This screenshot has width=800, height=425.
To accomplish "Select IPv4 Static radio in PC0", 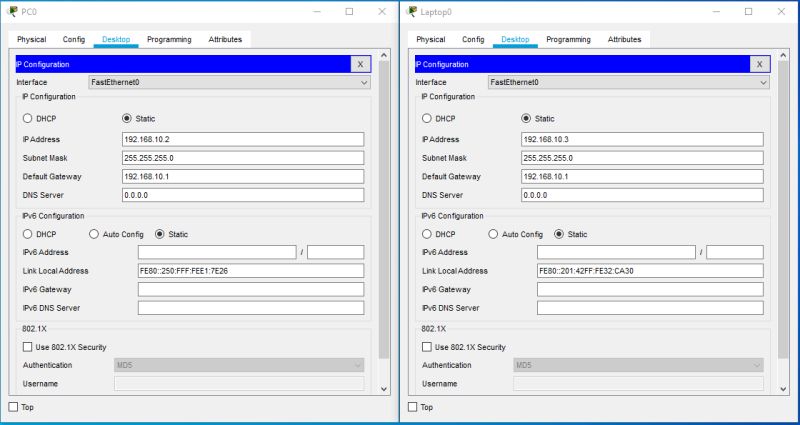I will 127,118.
